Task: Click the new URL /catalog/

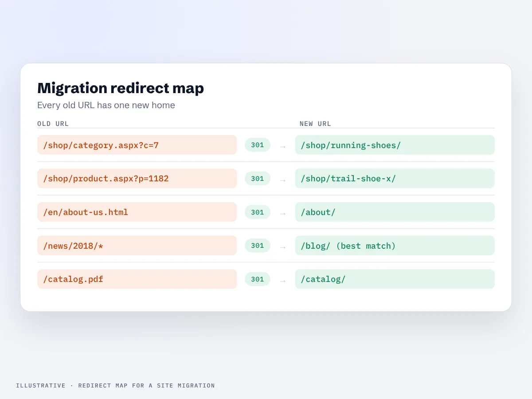Action: pos(395,279)
